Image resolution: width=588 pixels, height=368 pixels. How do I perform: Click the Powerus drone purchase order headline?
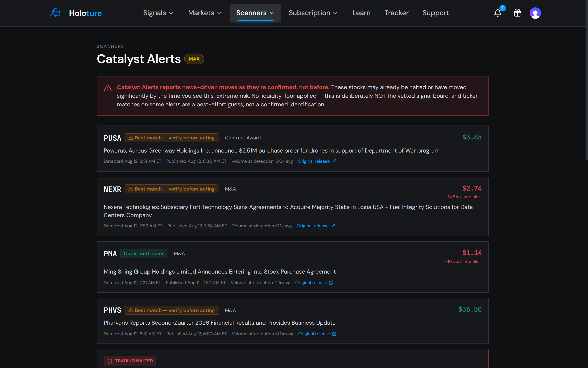(271, 151)
